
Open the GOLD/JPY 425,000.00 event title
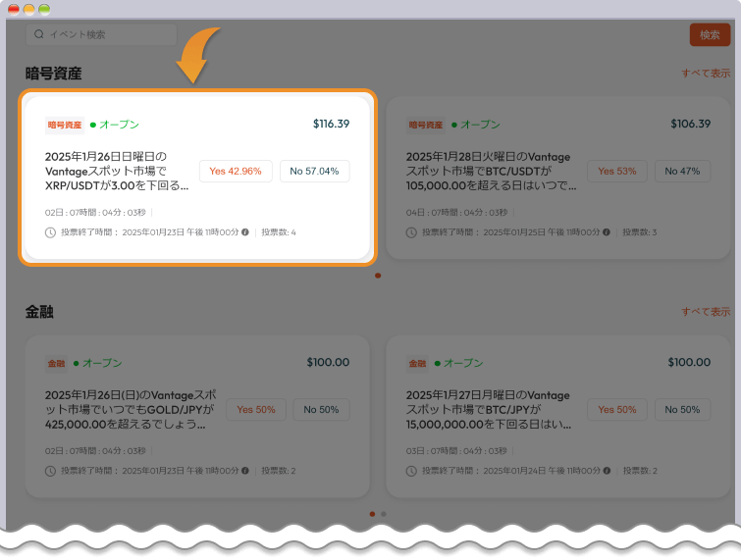(131, 409)
